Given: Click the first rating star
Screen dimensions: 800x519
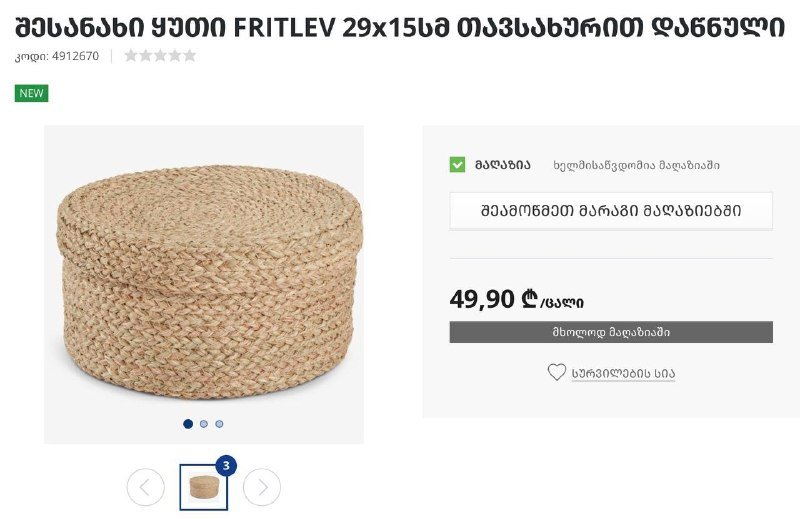Looking at the screenshot, I should (x=130, y=56).
